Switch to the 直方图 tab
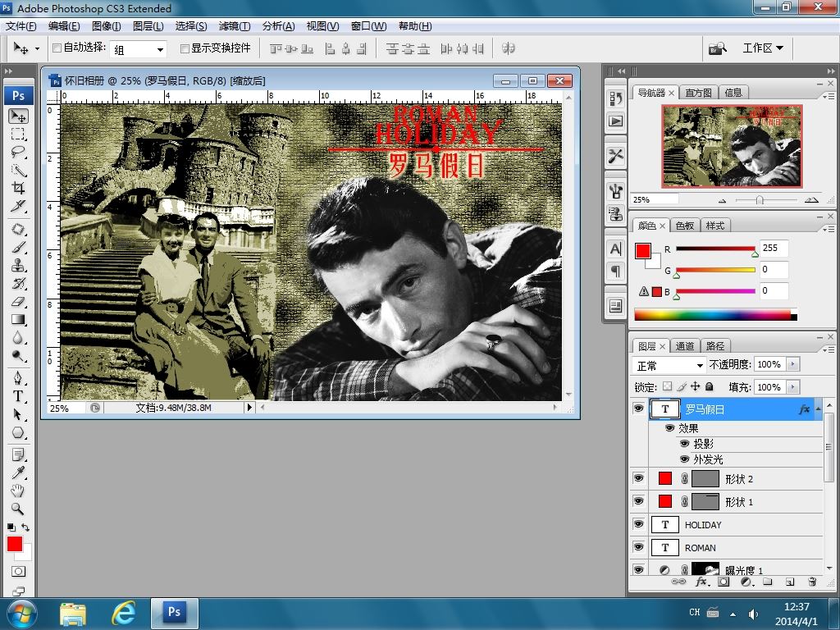 click(x=698, y=93)
